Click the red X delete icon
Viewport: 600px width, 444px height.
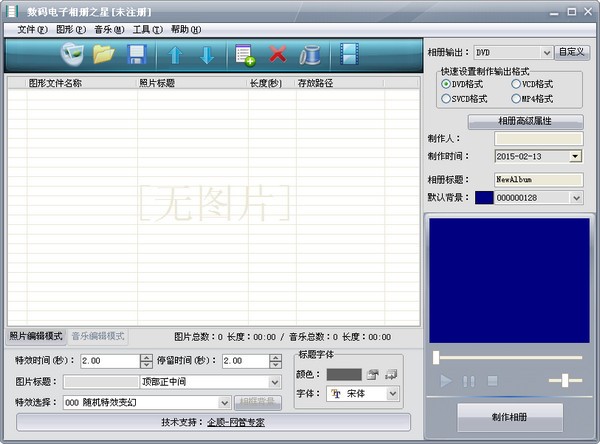coord(278,54)
